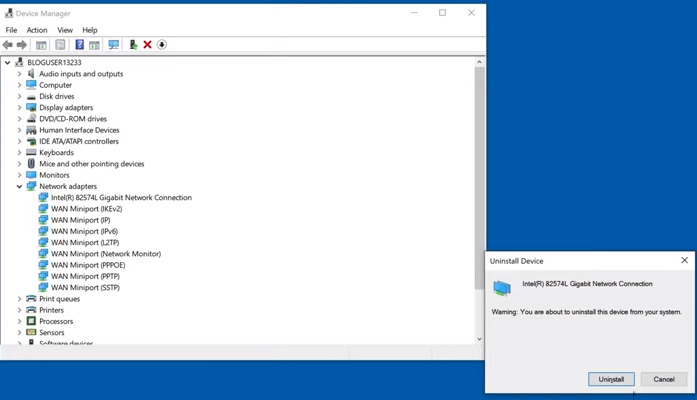The height and width of the screenshot is (400, 697).
Task: Maximize the Device Manager window
Action: (442, 13)
